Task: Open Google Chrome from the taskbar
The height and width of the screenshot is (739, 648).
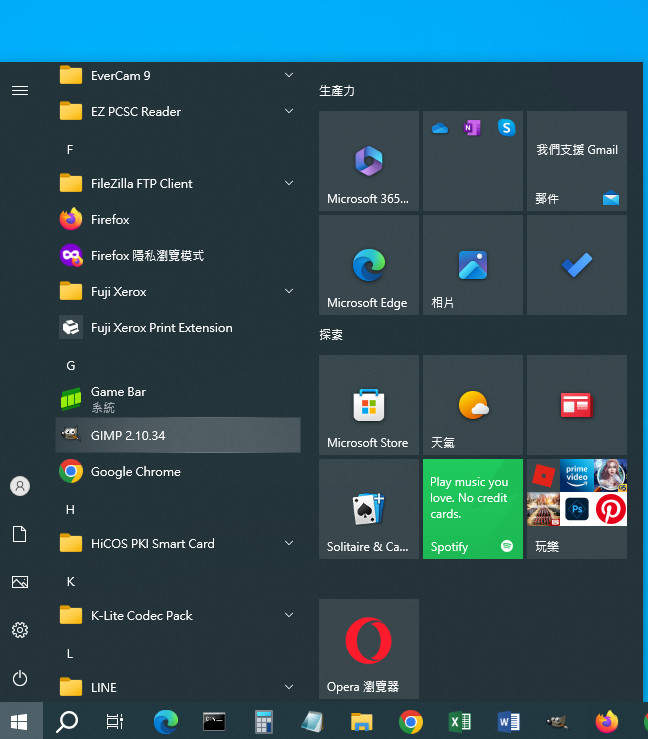Action: click(410, 721)
